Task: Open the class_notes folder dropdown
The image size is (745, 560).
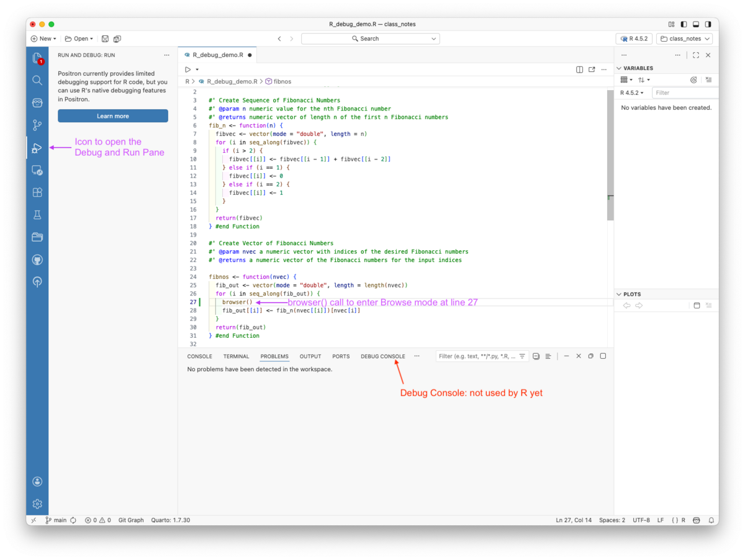Action: tap(684, 38)
